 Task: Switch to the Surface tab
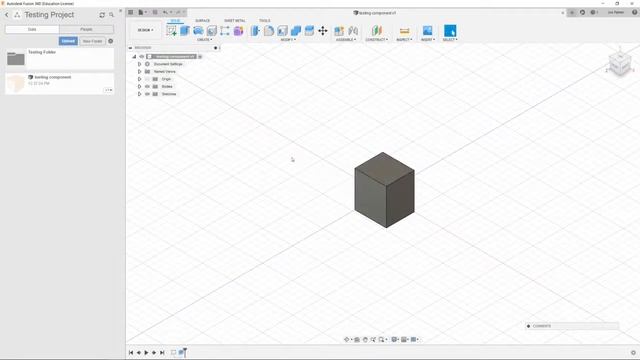[x=202, y=20]
